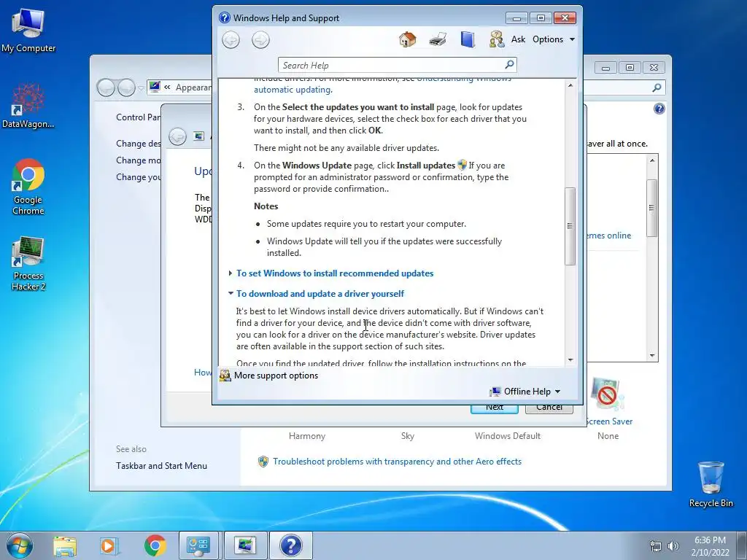Open Help and Support home page icon
Image resolution: width=747 pixels, height=560 pixels.
[x=407, y=39]
